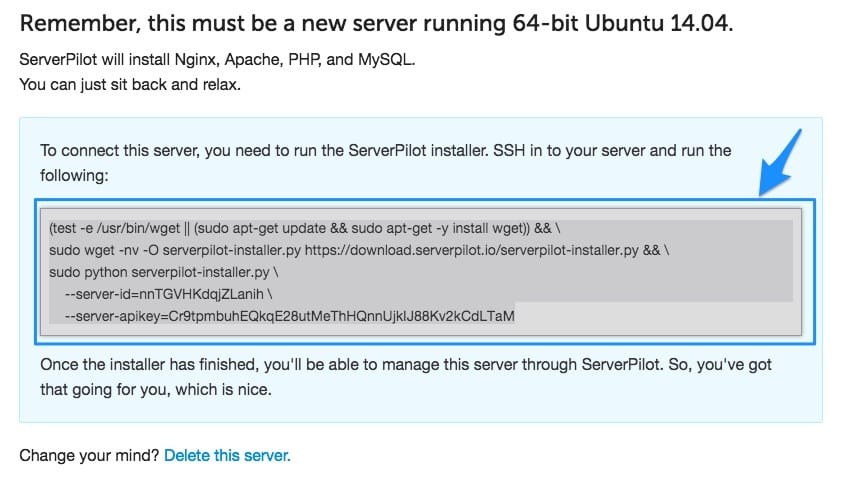Click the '--server-apikey=' line in the command

(289, 316)
